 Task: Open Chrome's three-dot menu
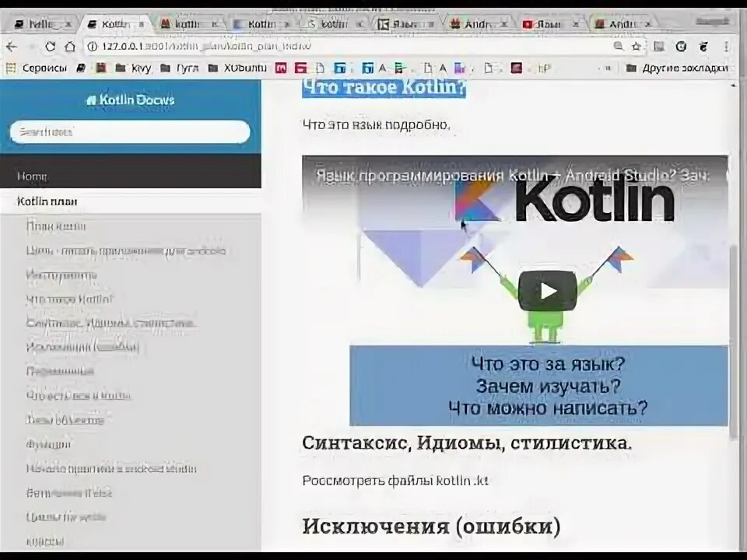click(x=726, y=46)
